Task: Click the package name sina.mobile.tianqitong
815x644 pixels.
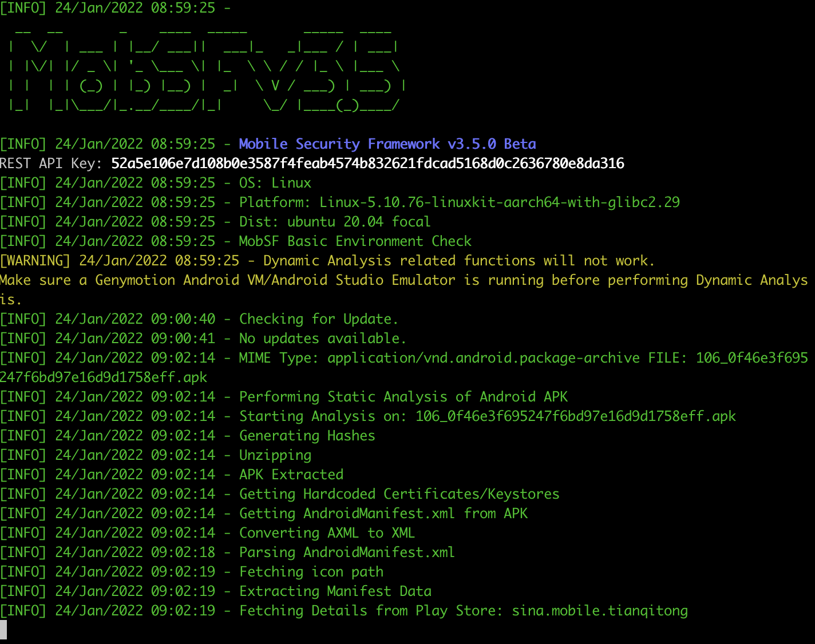Action: (x=600, y=611)
